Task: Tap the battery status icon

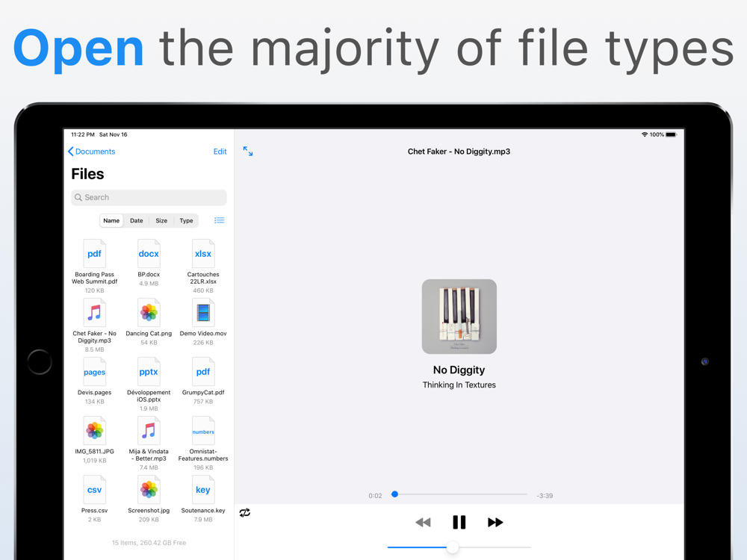Action: point(672,134)
